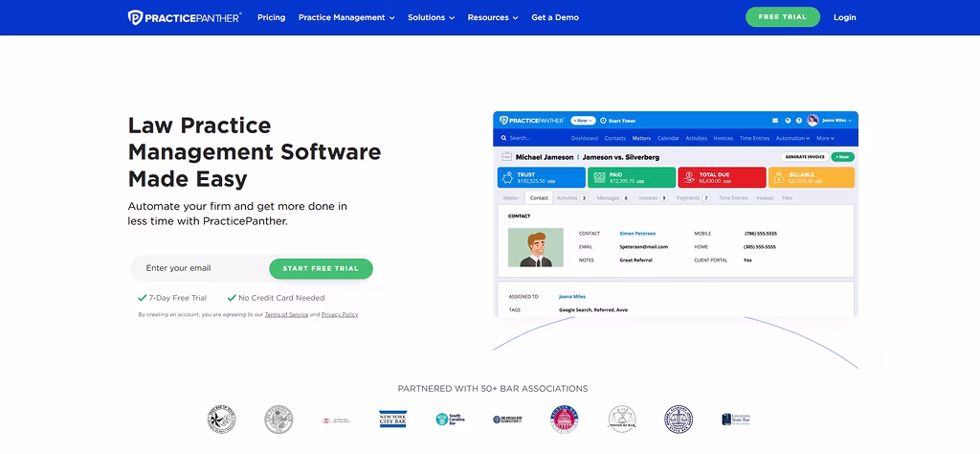The height and width of the screenshot is (454, 980).
Task: Click the mobile number (786) 555-5555
Action: pos(760,234)
